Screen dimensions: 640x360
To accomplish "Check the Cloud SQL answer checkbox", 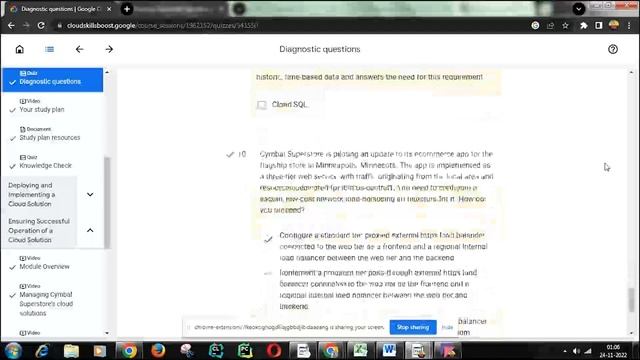I will (x=262, y=105).
